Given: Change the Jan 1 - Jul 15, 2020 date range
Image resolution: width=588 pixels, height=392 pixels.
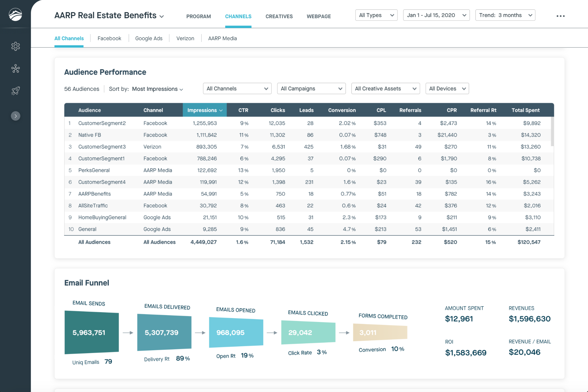Looking at the screenshot, I should point(436,15).
